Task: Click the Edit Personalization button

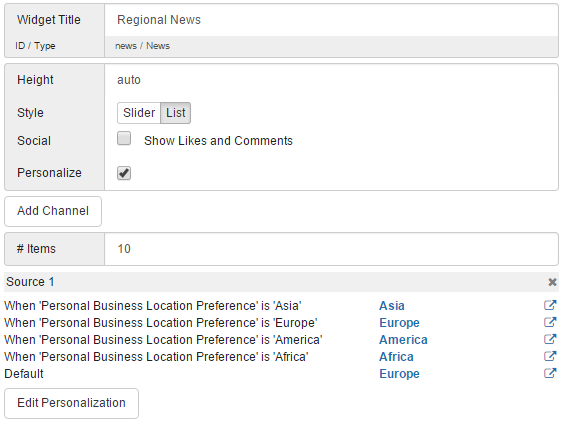Action: click(71, 403)
